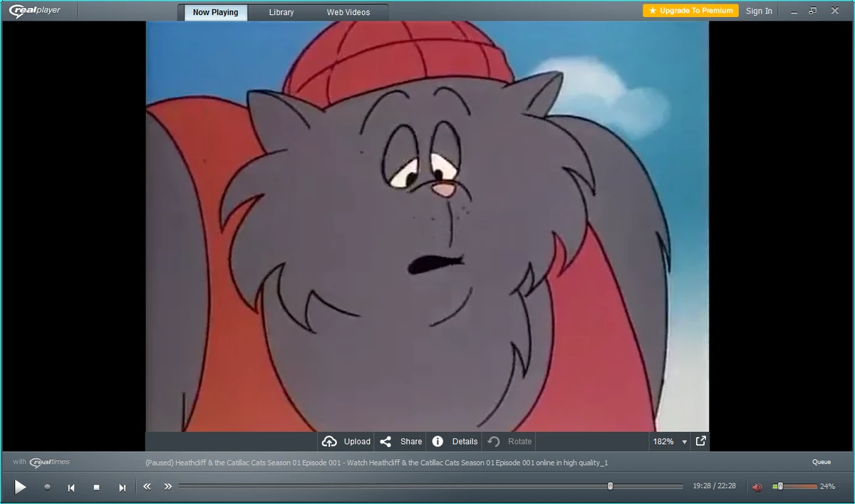Open the Web Videos tab
Viewport: 855px width, 504px height.
pos(348,12)
